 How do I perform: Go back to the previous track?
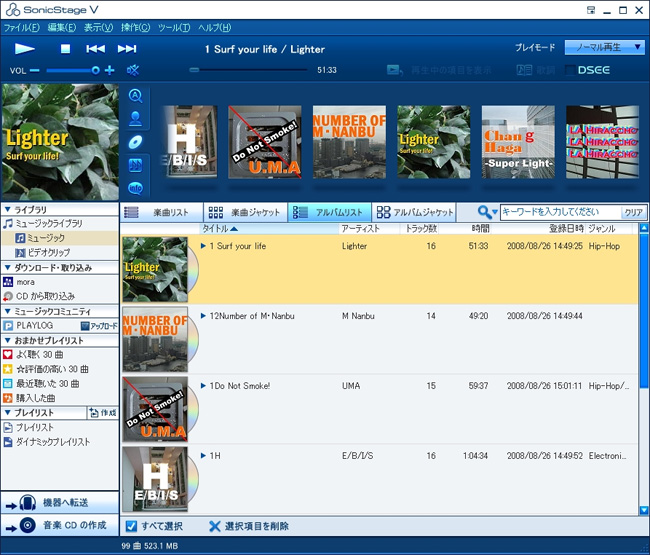click(96, 48)
